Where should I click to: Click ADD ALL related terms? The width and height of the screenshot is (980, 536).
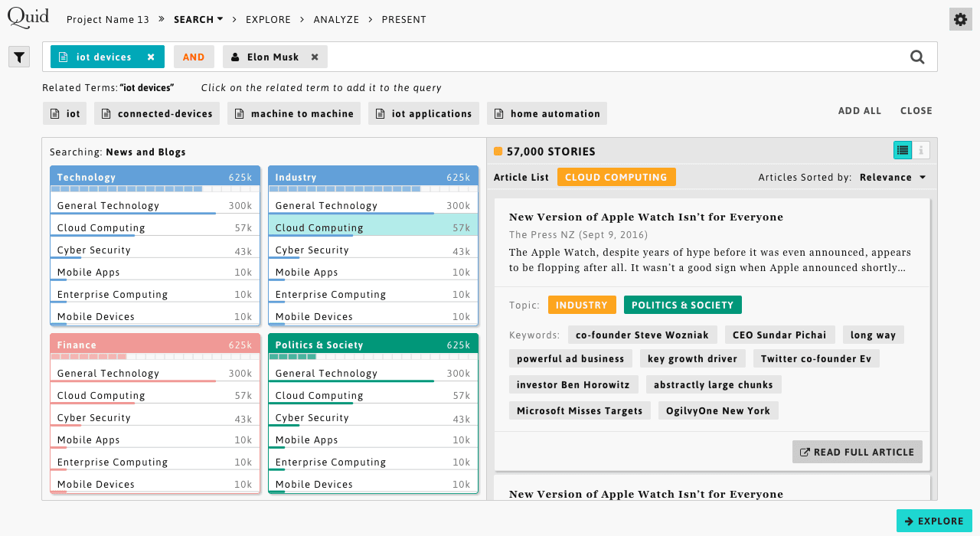(x=860, y=110)
